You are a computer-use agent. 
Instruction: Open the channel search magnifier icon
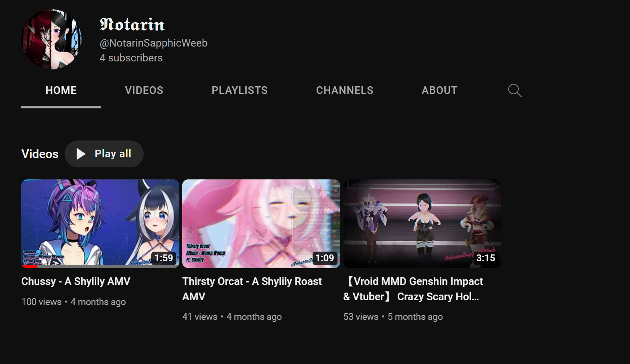pos(514,90)
